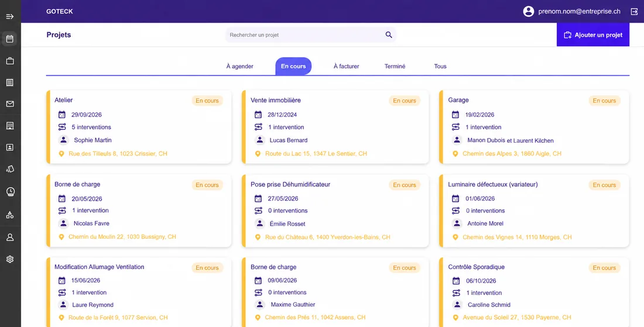Open Luminaire défectueux (variateur) project title

(x=493, y=185)
